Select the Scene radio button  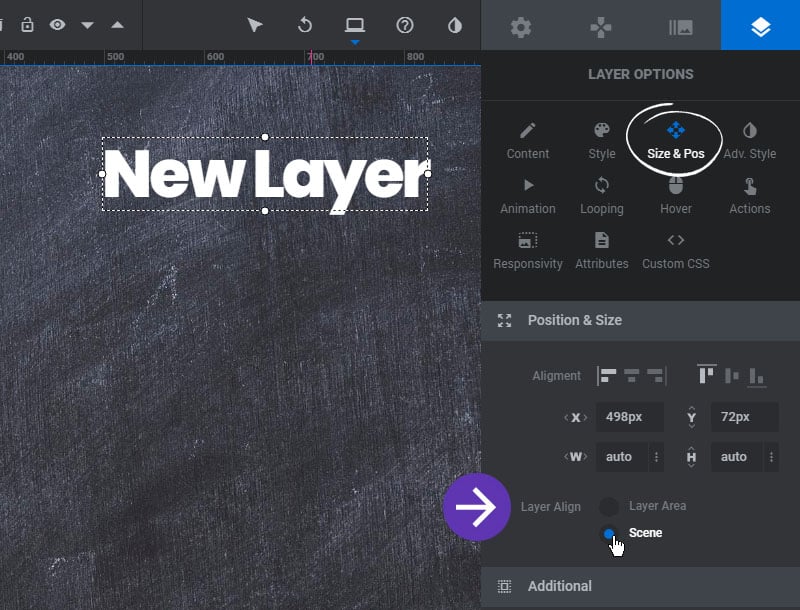pyautogui.click(x=609, y=533)
